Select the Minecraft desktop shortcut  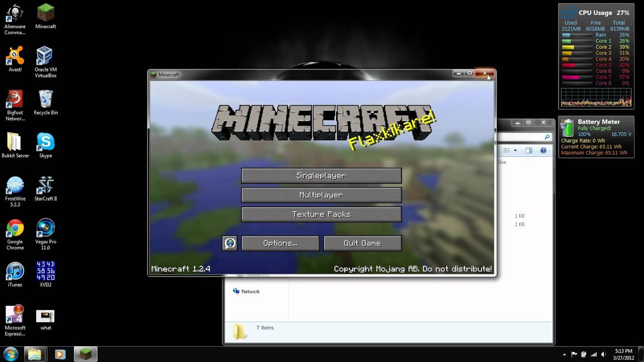tap(46, 17)
